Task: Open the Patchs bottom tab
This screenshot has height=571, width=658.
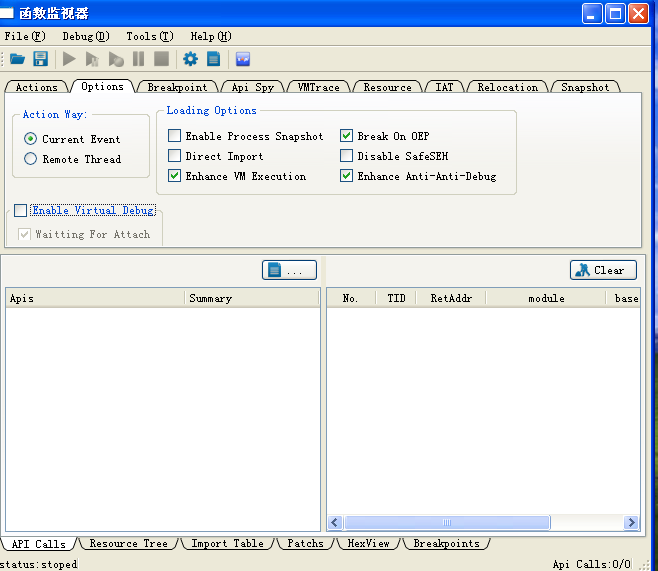Action: point(306,543)
